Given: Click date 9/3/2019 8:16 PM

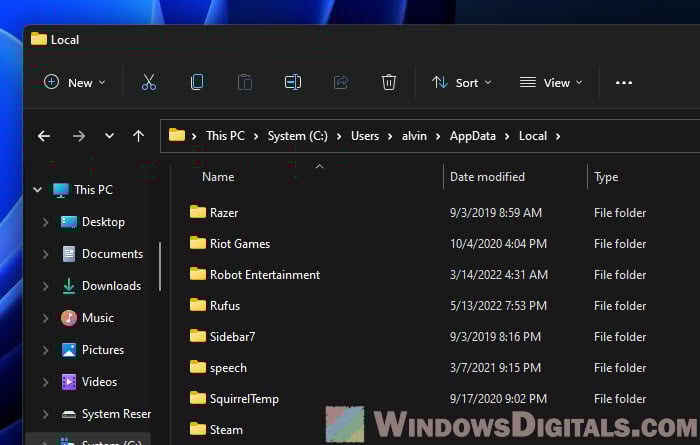Looking at the screenshot, I should point(495,337).
